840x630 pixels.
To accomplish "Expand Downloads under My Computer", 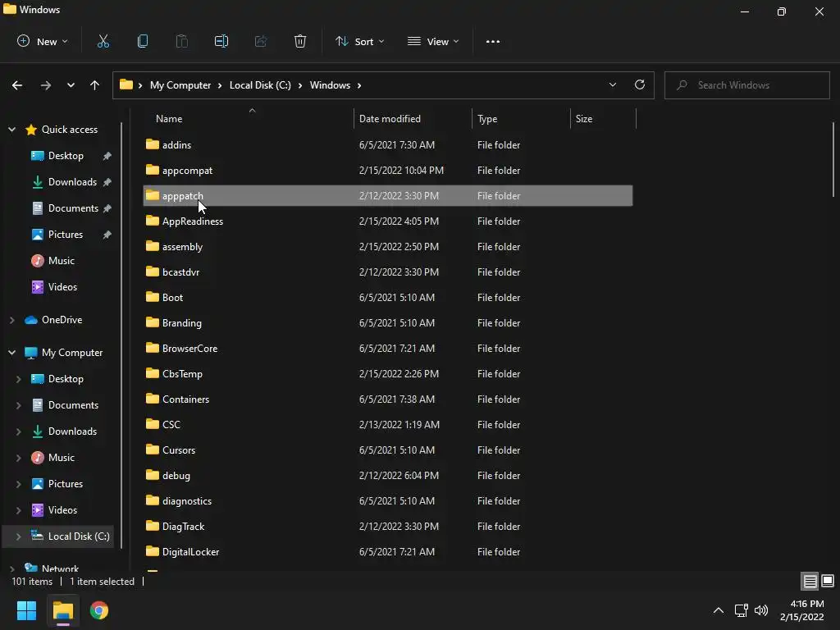I will pos(18,431).
